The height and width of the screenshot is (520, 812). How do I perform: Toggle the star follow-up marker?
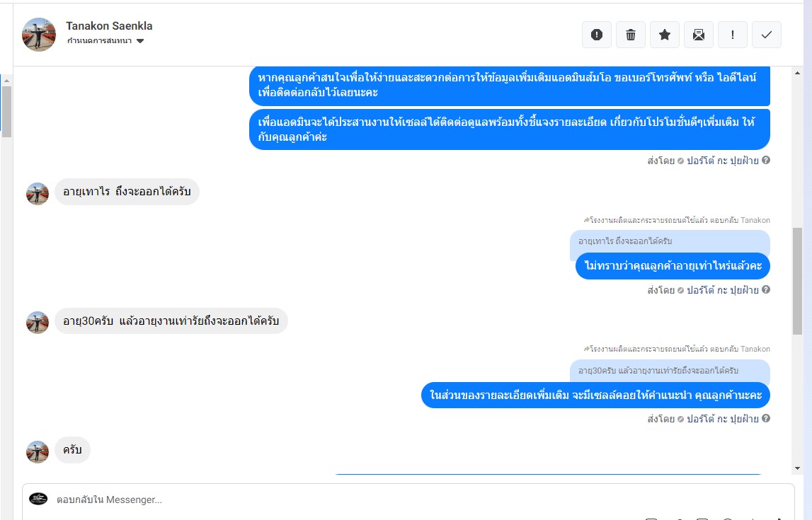[x=665, y=35]
